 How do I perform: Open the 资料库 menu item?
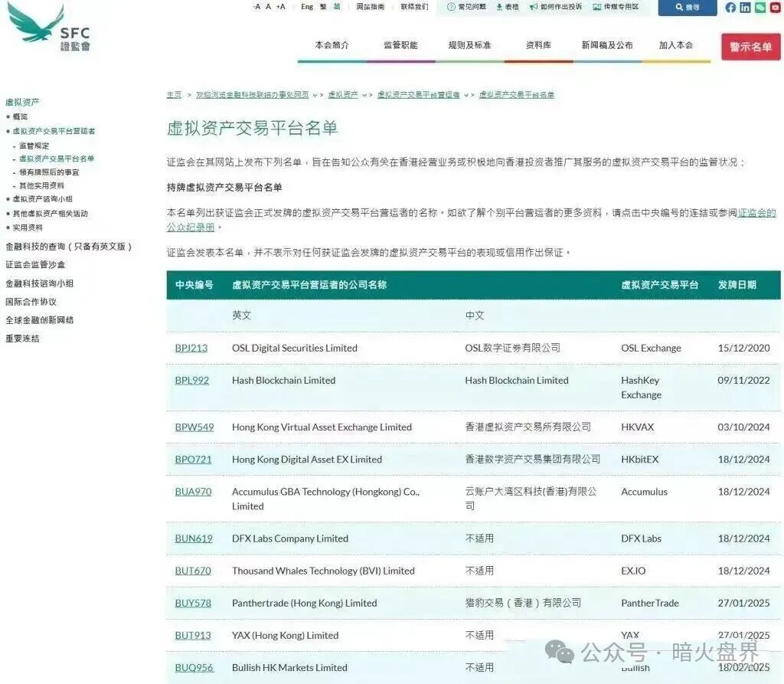click(538, 44)
